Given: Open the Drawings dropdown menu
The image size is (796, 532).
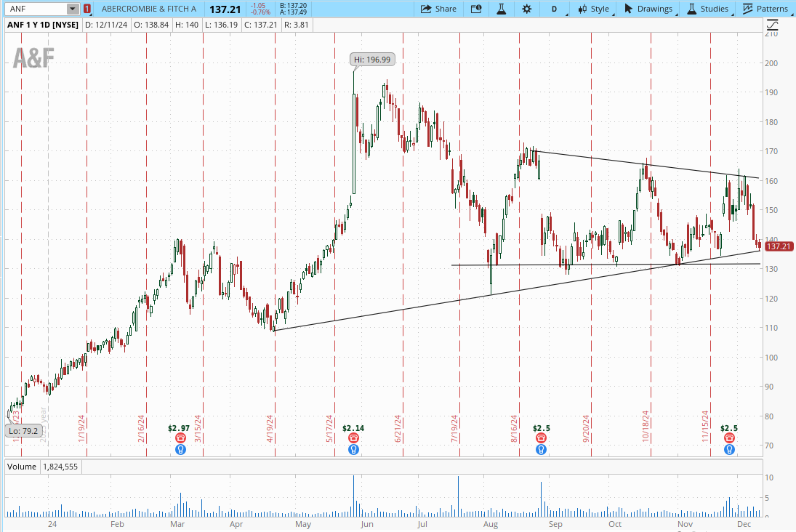Looking at the screenshot, I should 648,9.
